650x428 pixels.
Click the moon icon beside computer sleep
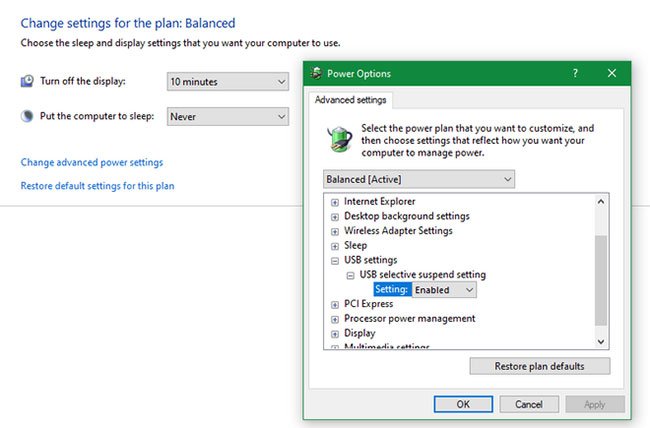coord(28,116)
